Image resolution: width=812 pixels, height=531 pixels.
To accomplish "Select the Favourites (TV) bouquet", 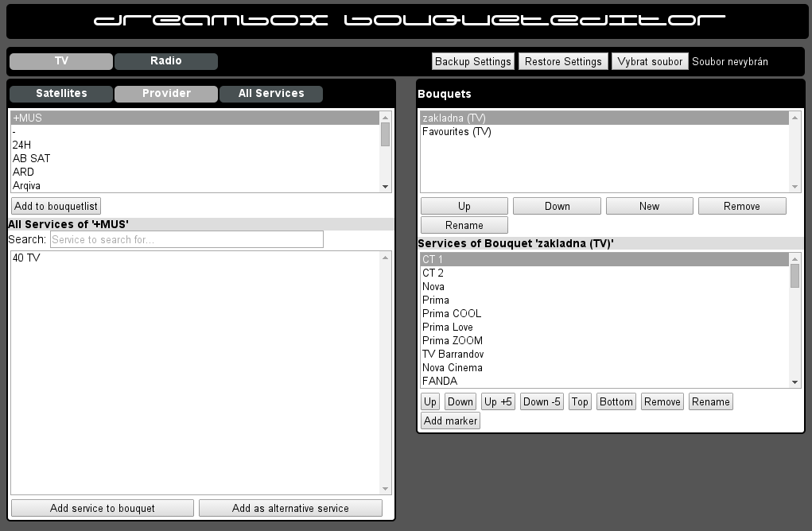I will coord(604,131).
